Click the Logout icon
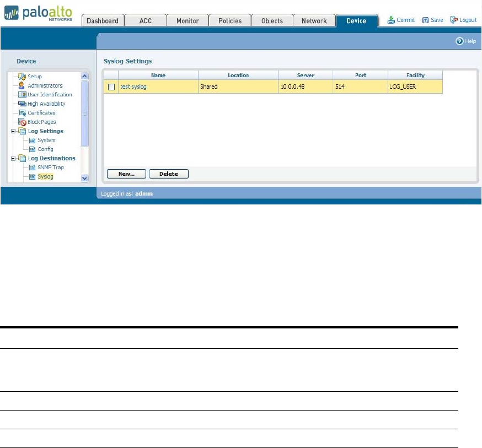Image resolution: width=482 pixels, height=448 pixels. pyautogui.click(x=454, y=20)
